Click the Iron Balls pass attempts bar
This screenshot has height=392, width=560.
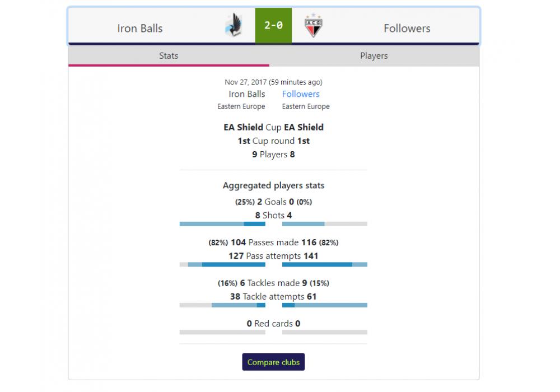(222, 264)
